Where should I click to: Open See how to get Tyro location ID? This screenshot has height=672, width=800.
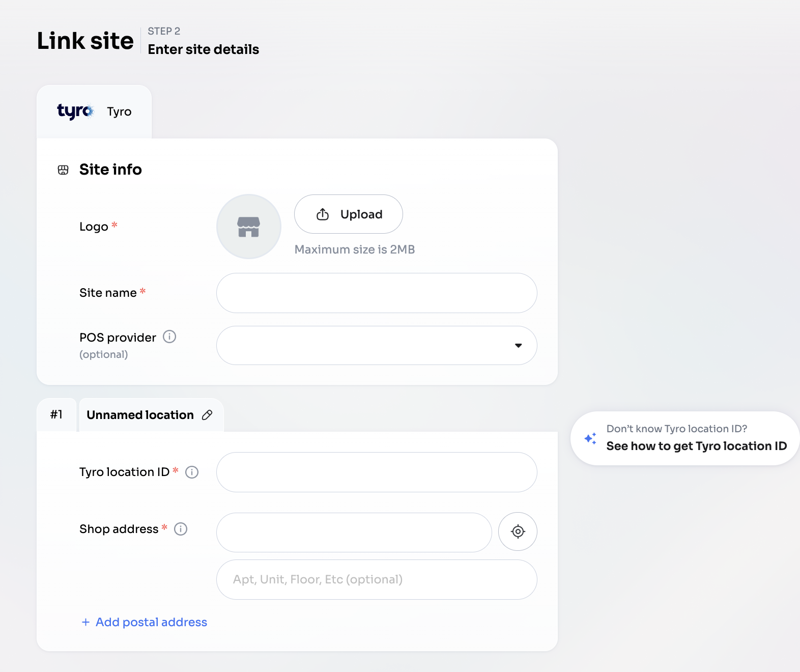(x=696, y=446)
